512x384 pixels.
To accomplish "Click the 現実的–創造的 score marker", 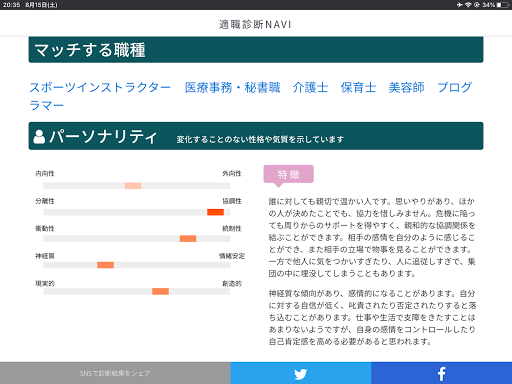I will click(160, 291).
